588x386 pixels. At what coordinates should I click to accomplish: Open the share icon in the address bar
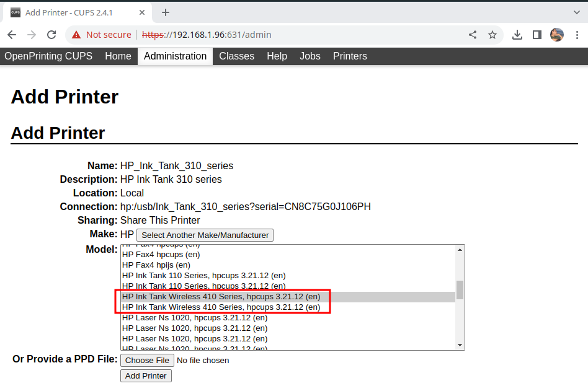pos(472,35)
